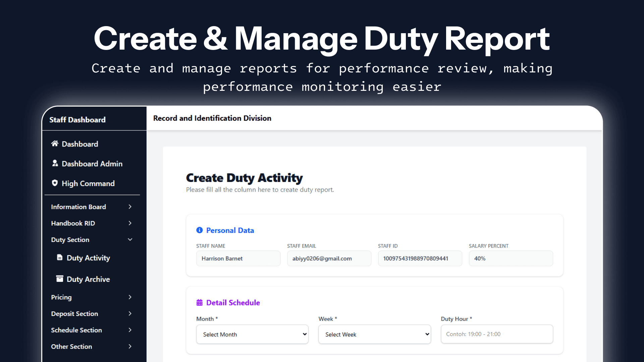Click the Staff Email field
The image size is (644, 362).
tap(329, 258)
